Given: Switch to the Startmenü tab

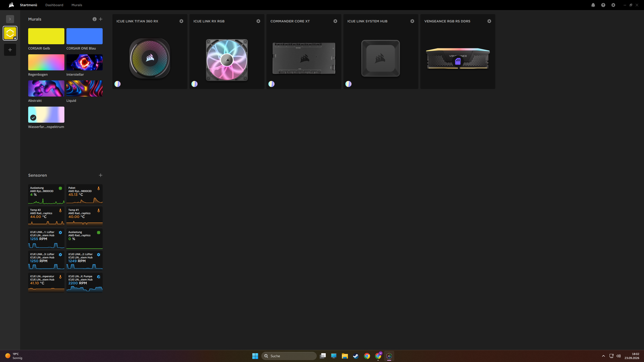Looking at the screenshot, I should pyautogui.click(x=28, y=5).
